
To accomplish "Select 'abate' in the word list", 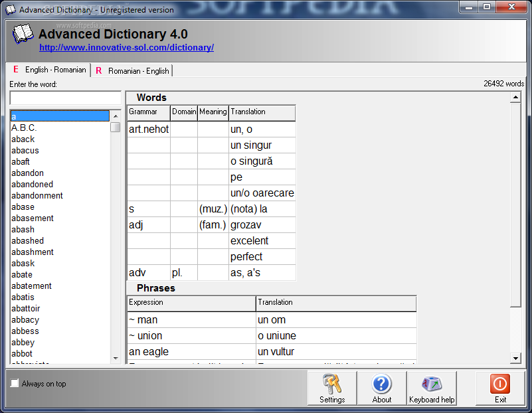I will click(60, 275).
